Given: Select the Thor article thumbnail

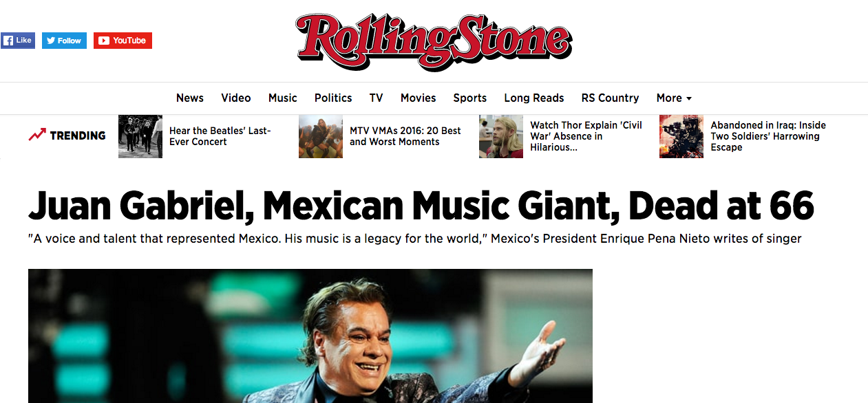Looking at the screenshot, I should 500,136.
